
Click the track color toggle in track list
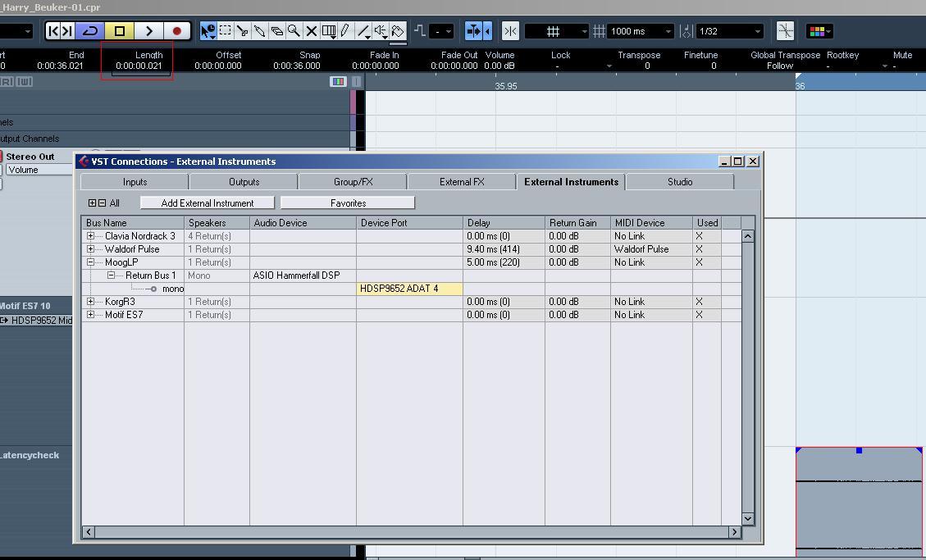(x=338, y=81)
